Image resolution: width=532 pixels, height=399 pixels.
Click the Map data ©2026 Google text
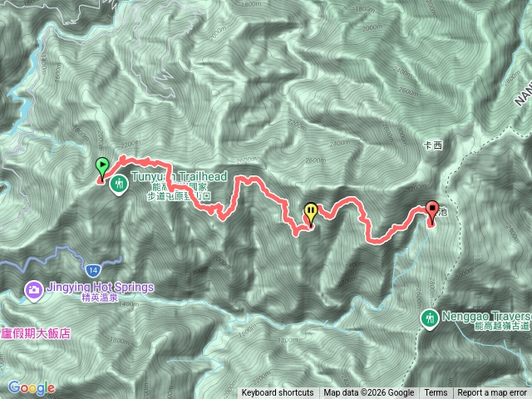click(x=369, y=393)
